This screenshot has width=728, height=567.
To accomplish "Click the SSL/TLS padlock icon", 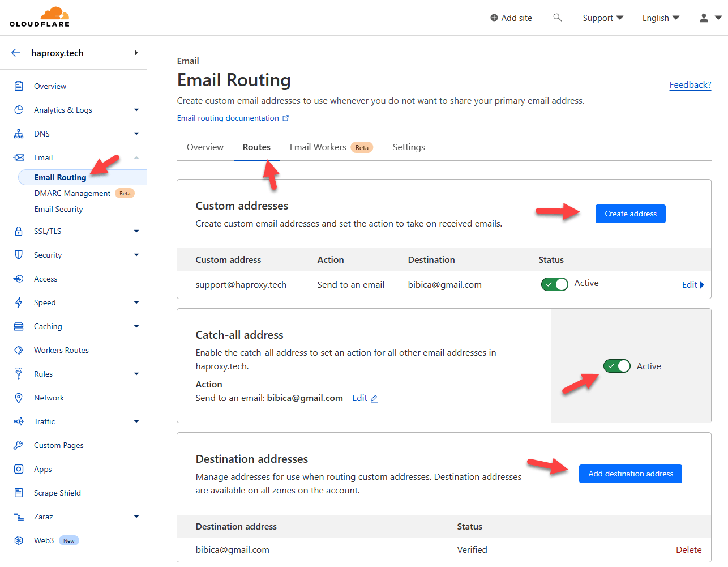I will tap(19, 231).
